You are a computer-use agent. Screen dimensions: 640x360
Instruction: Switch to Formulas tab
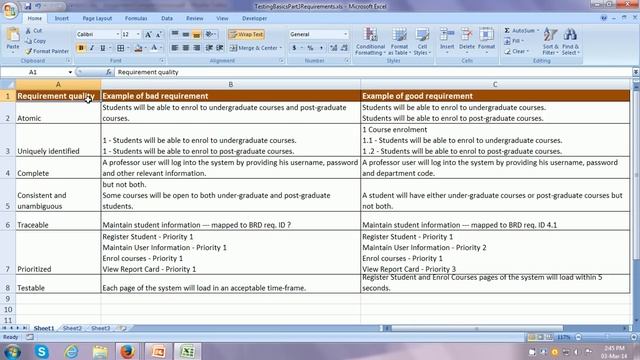[x=136, y=18]
